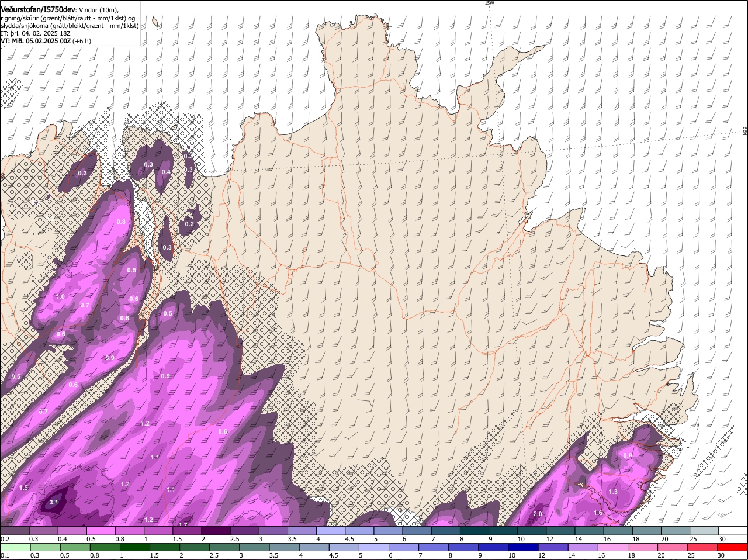Select the 2.0 precipitation label on the map

pos(538,514)
